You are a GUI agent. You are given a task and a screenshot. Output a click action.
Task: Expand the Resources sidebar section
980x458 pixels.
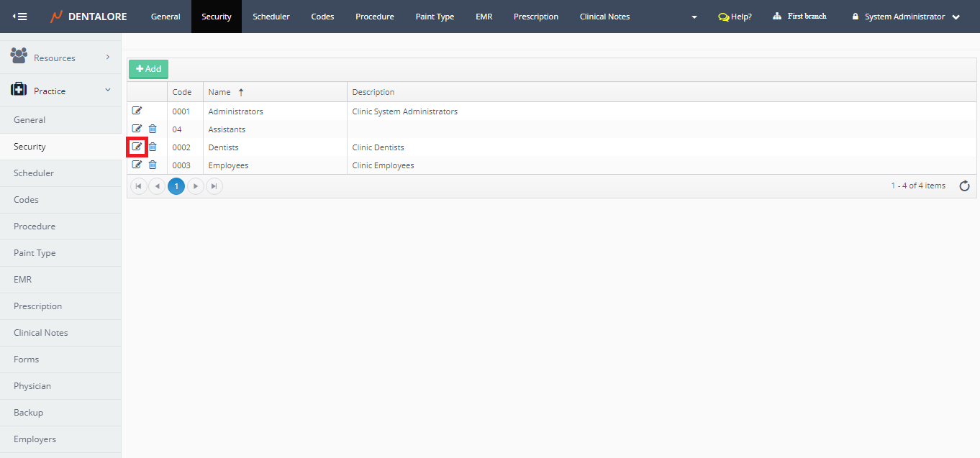click(x=60, y=58)
